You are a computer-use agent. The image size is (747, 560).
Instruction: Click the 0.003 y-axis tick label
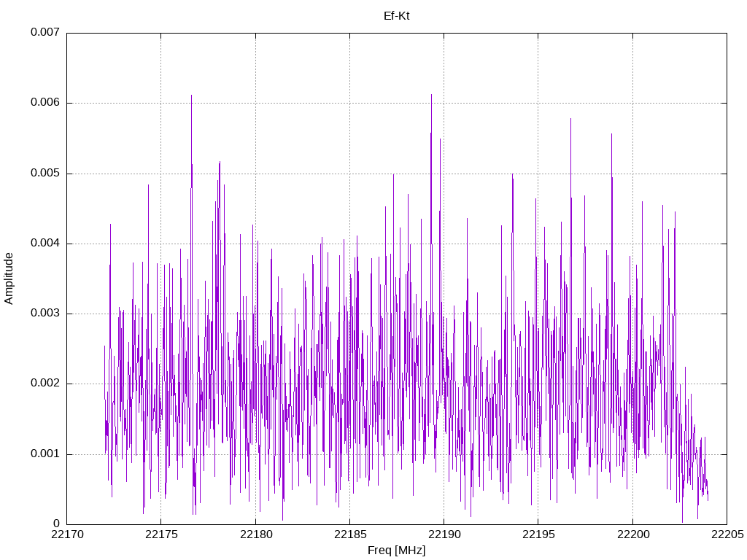[x=45, y=314]
